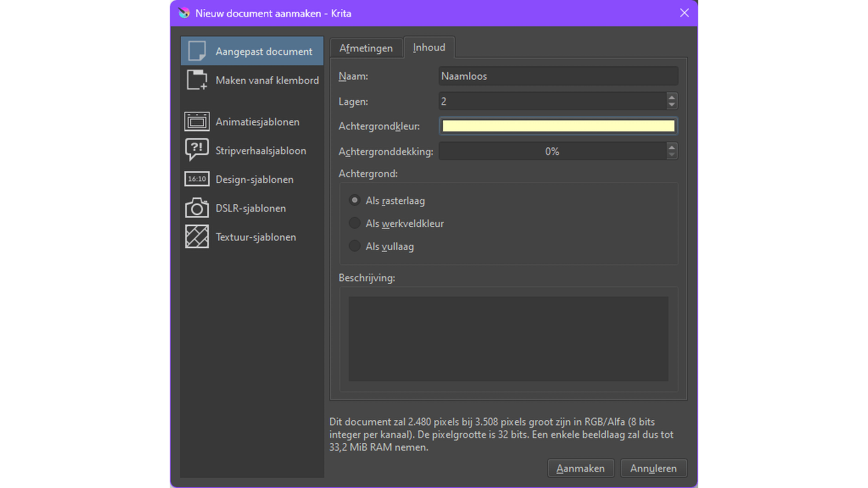Switch to the Afmetingen tab
This screenshot has height=488, width=868.
coord(366,48)
